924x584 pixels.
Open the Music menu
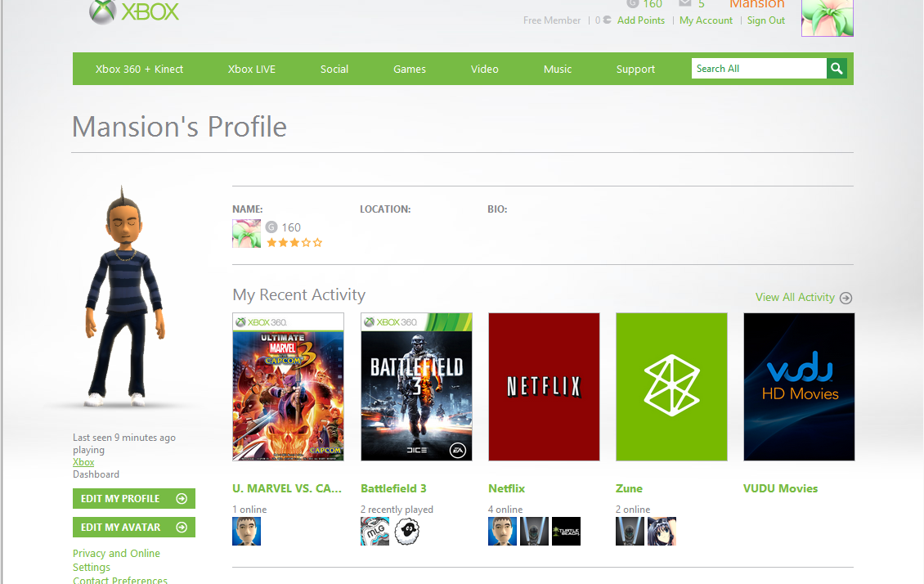pos(558,69)
